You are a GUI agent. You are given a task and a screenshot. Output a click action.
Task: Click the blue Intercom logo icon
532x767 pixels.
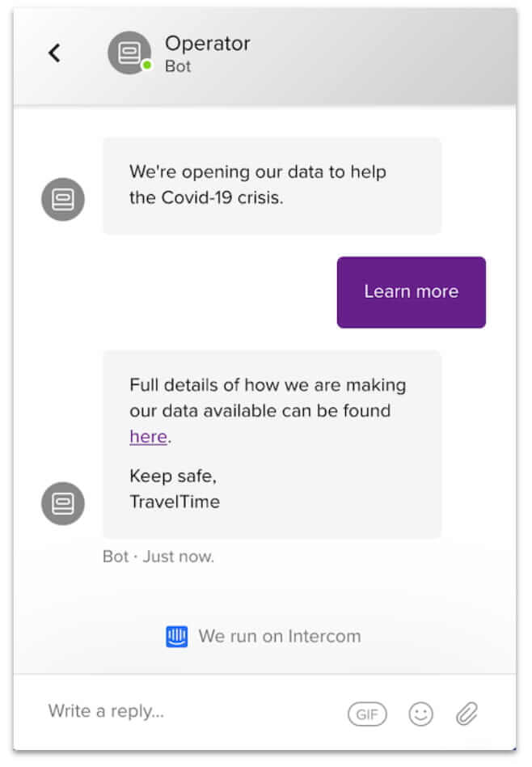click(176, 637)
